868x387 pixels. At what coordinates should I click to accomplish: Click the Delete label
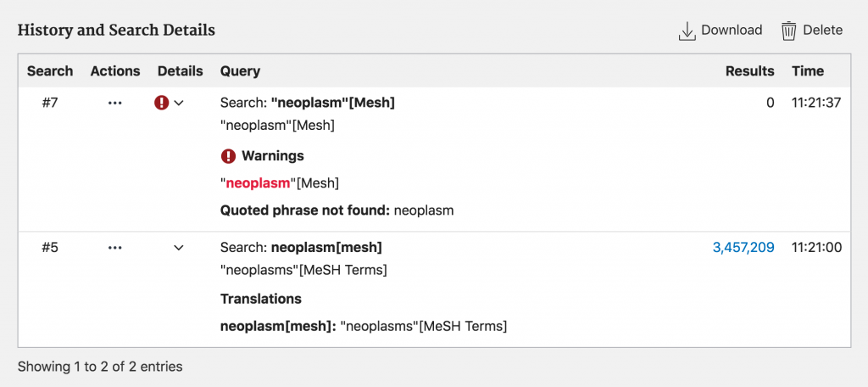[822, 30]
